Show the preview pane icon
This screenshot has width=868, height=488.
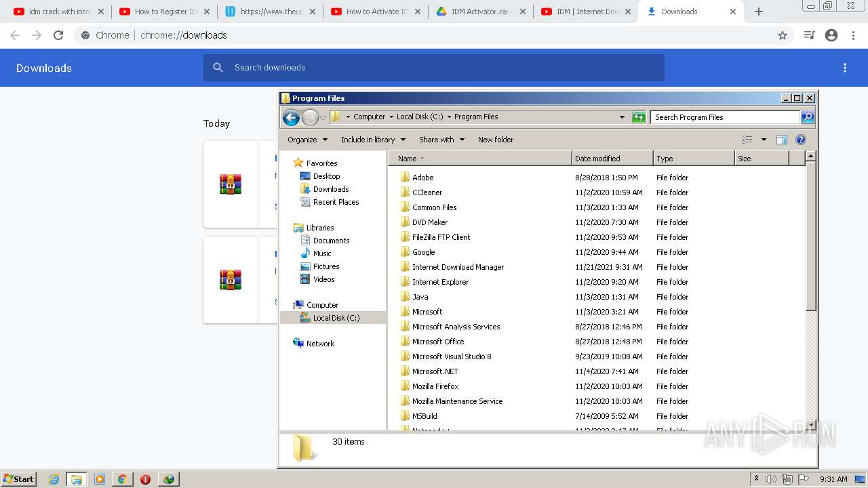click(782, 140)
